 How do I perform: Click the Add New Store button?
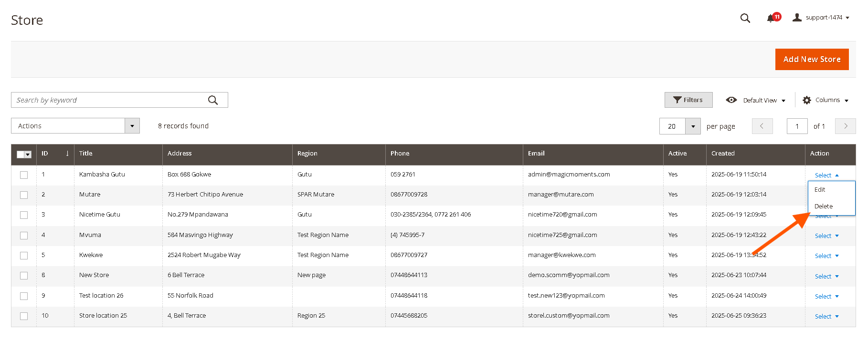pyautogui.click(x=812, y=59)
